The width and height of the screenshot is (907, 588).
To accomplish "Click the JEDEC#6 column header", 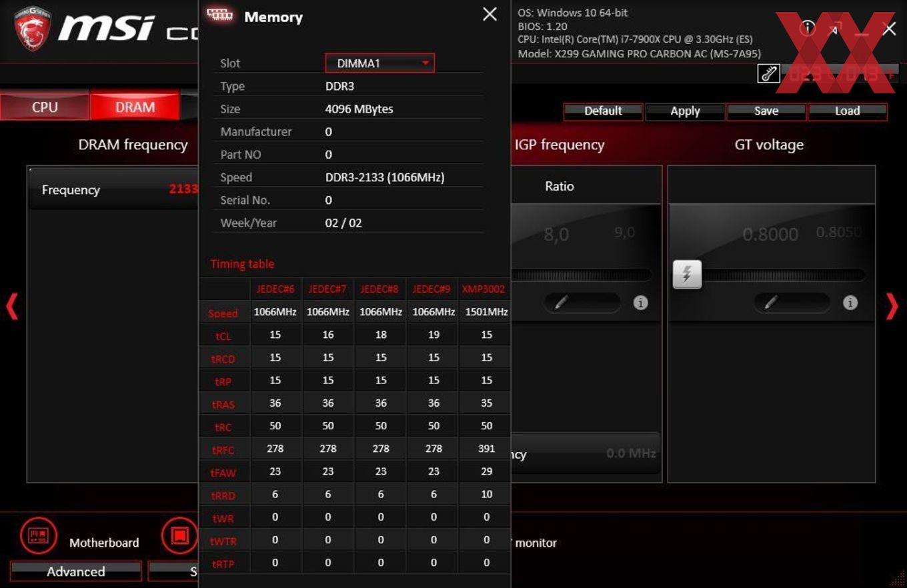I will (275, 289).
